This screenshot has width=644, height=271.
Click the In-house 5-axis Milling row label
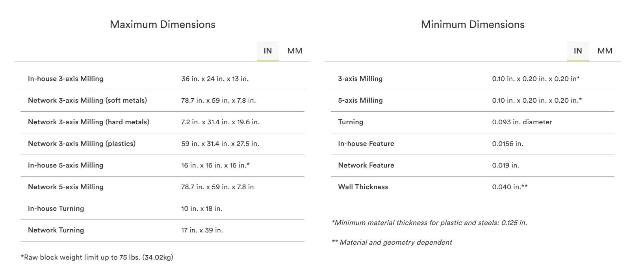pos(65,165)
